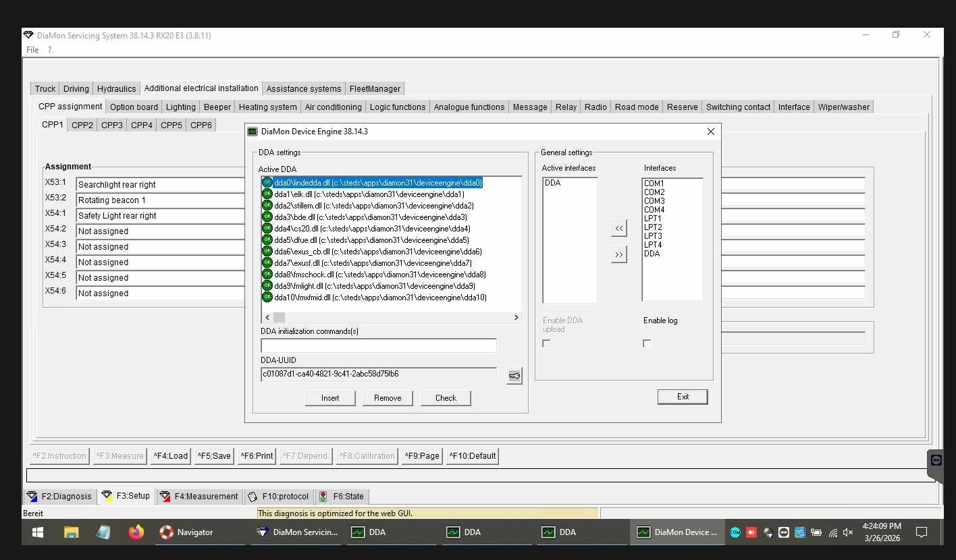Click ^F9:Page button
This screenshot has height=560, width=956.
pyautogui.click(x=422, y=456)
